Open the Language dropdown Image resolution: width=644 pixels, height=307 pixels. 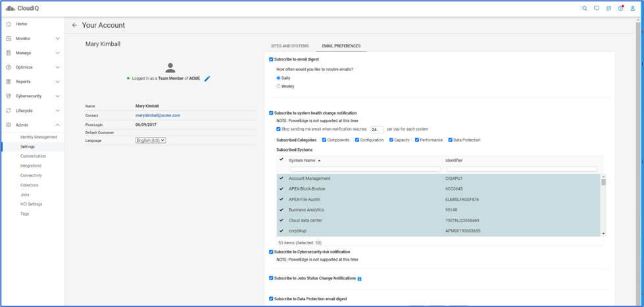(150, 140)
